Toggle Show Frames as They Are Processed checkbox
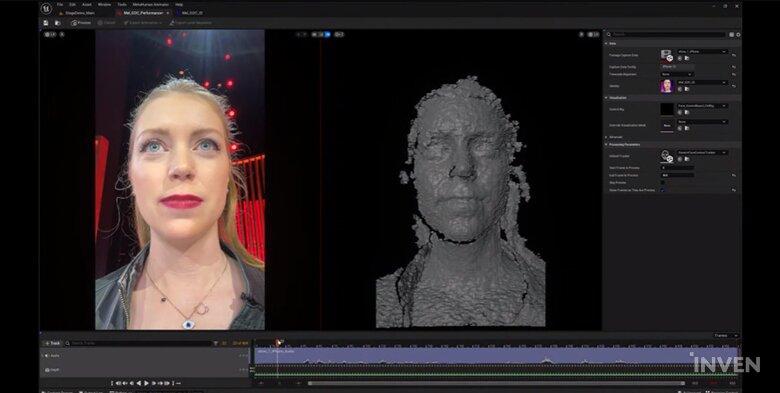This screenshot has height=393, width=780. (663, 190)
